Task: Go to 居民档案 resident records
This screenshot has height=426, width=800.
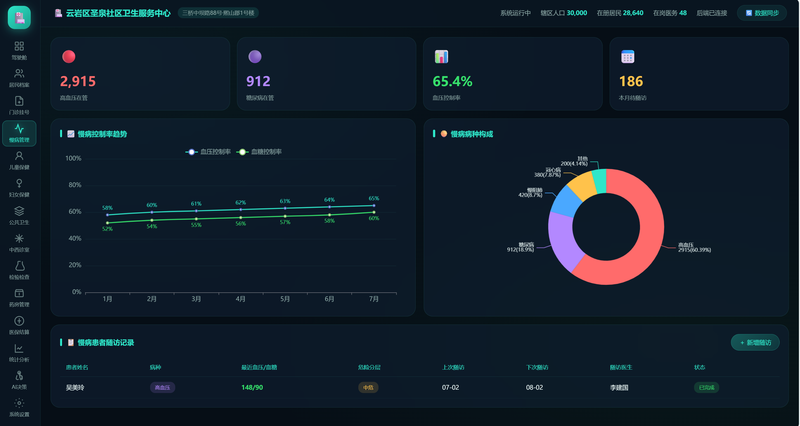Action: click(x=19, y=78)
